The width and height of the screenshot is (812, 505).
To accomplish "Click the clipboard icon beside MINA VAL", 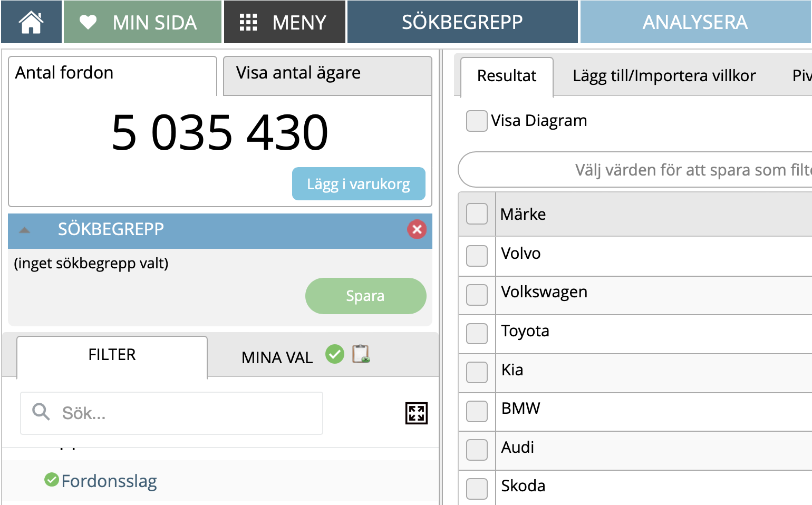I will (361, 354).
